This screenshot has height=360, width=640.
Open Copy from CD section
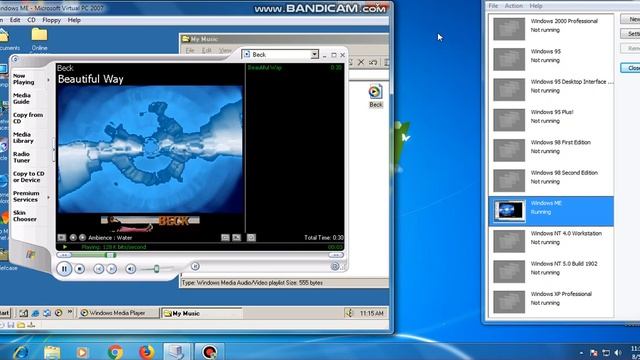(28, 118)
